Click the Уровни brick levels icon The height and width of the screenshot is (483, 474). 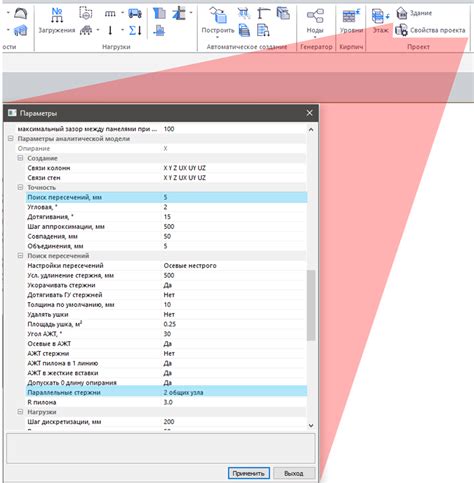pos(351,16)
